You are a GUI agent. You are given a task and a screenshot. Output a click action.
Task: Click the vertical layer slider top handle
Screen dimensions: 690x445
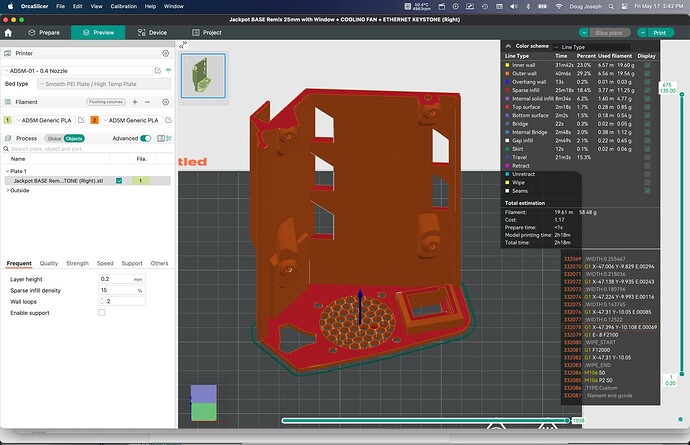[682, 94]
